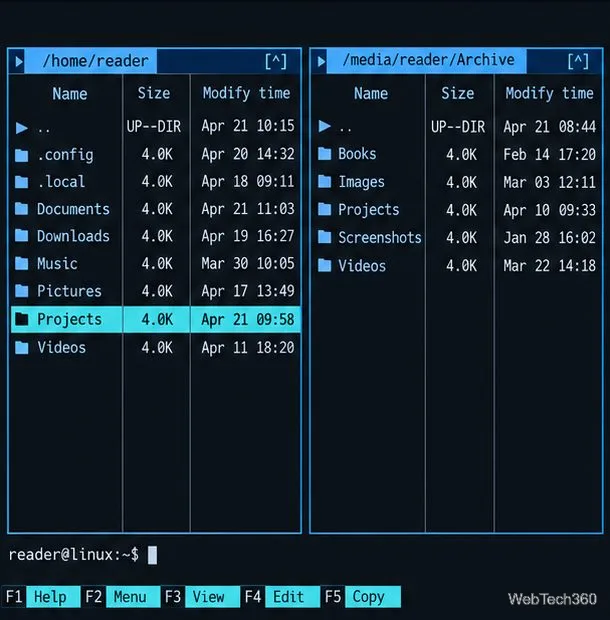Screen dimensions: 610x620
Task: Click the 'Apr 19 16:27' Downloads time cell
Action: (x=247, y=236)
